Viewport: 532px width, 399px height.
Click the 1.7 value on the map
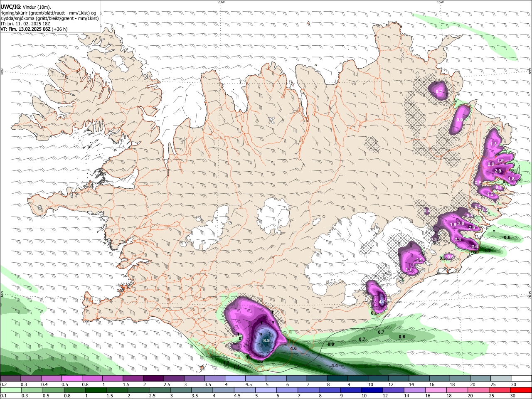pos(408,269)
